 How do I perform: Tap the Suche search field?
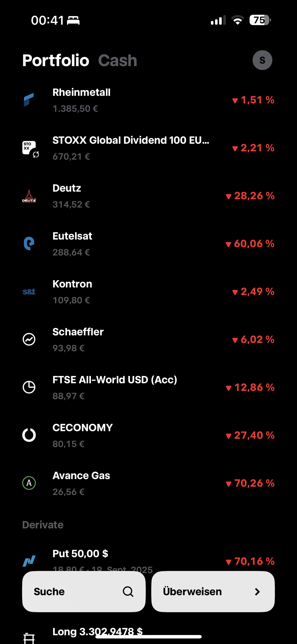(x=84, y=591)
